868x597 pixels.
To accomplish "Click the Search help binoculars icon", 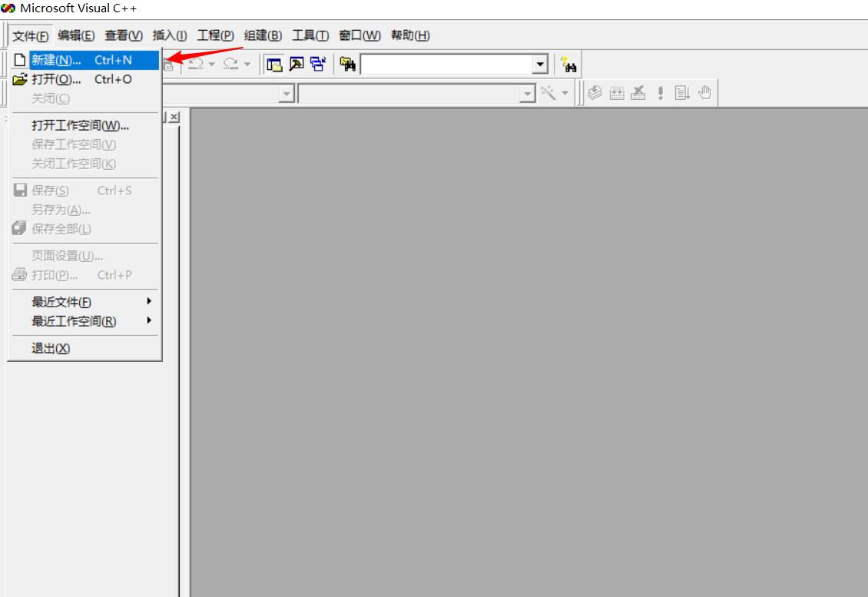I will [x=568, y=65].
